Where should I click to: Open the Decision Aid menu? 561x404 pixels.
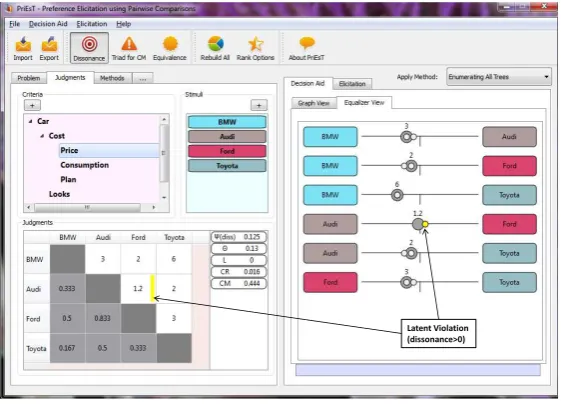click(48, 24)
